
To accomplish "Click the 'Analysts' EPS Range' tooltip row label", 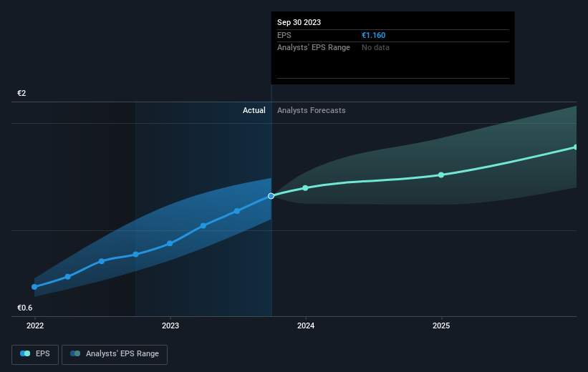I will [314, 48].
